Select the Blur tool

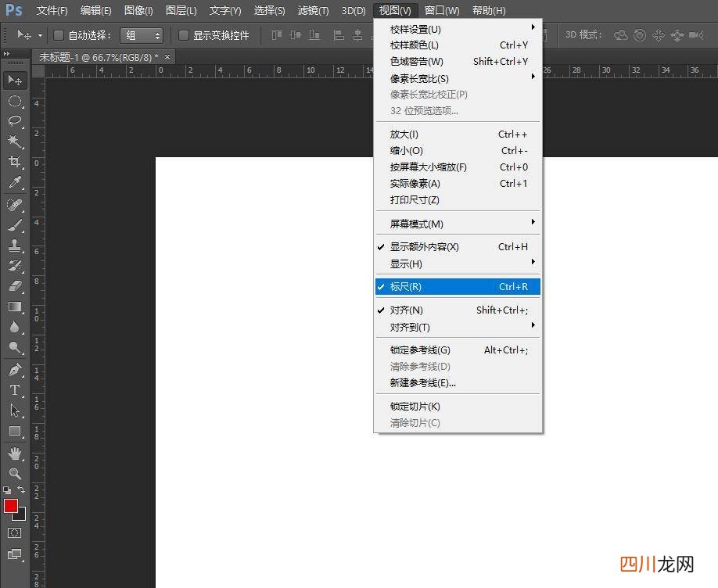click(15, 327)
